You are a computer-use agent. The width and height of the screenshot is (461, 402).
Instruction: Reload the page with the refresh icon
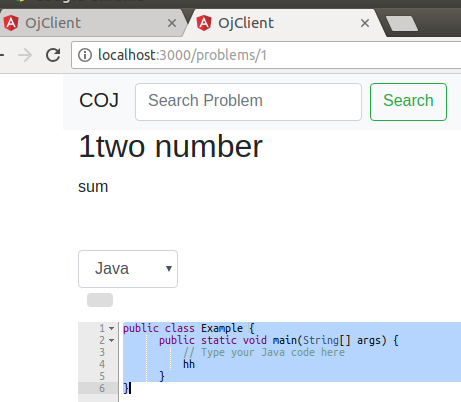tap(53, 55)
